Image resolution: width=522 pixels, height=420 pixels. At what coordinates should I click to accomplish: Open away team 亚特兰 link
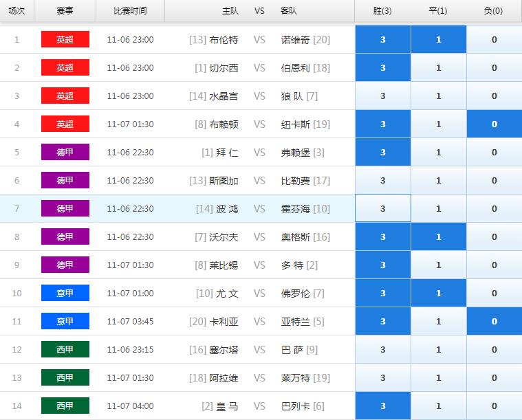(x=295, y=322)
